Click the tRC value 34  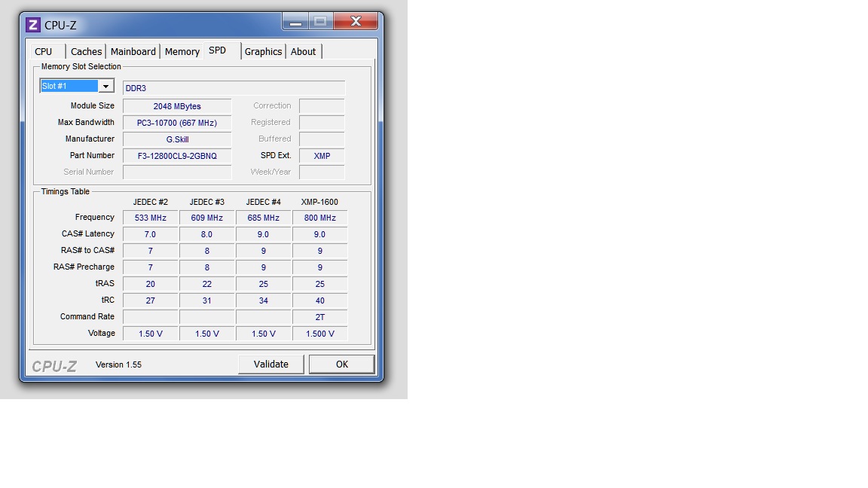coord(264,301)
